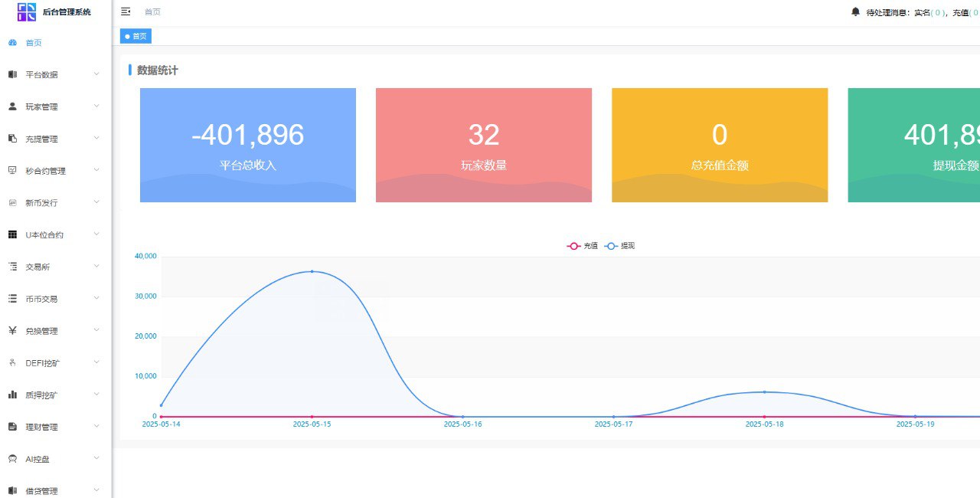Click the 充提管理 sidebar icon
This screenshot has width=980, height=498.
pyautogui.click(x=11, y=139)
